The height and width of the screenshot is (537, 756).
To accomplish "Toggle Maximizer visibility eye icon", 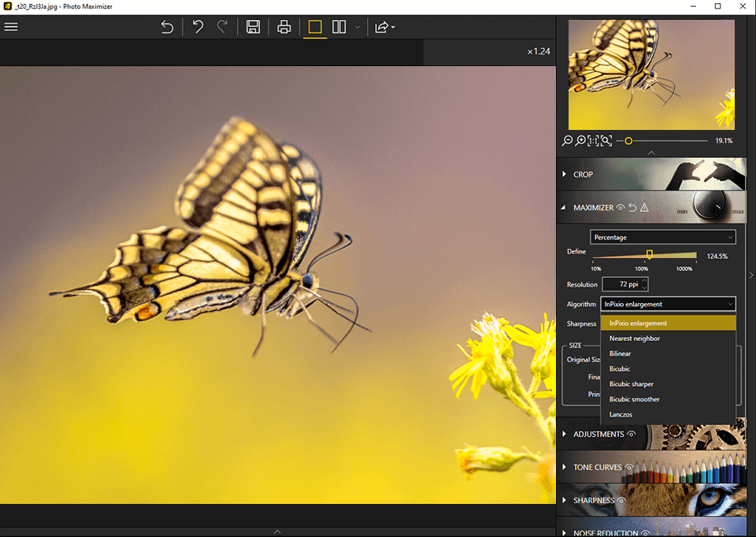I will point(621,208).
